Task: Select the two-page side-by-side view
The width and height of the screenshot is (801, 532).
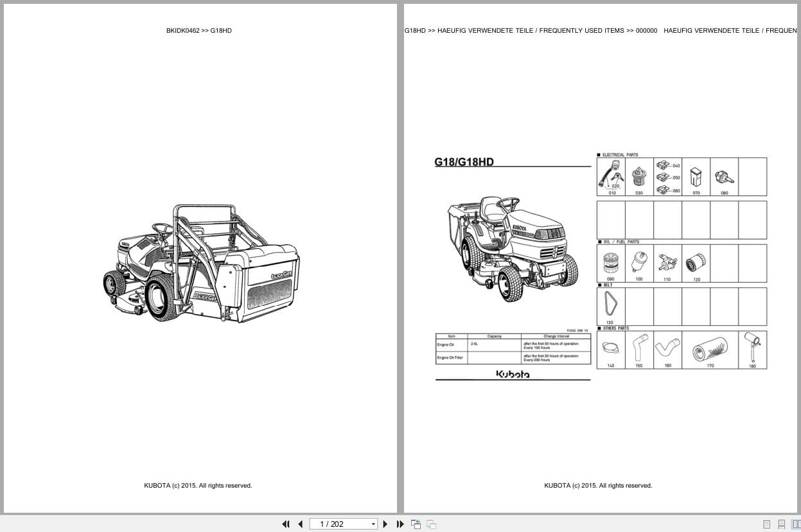Action: tap(796, 524)
